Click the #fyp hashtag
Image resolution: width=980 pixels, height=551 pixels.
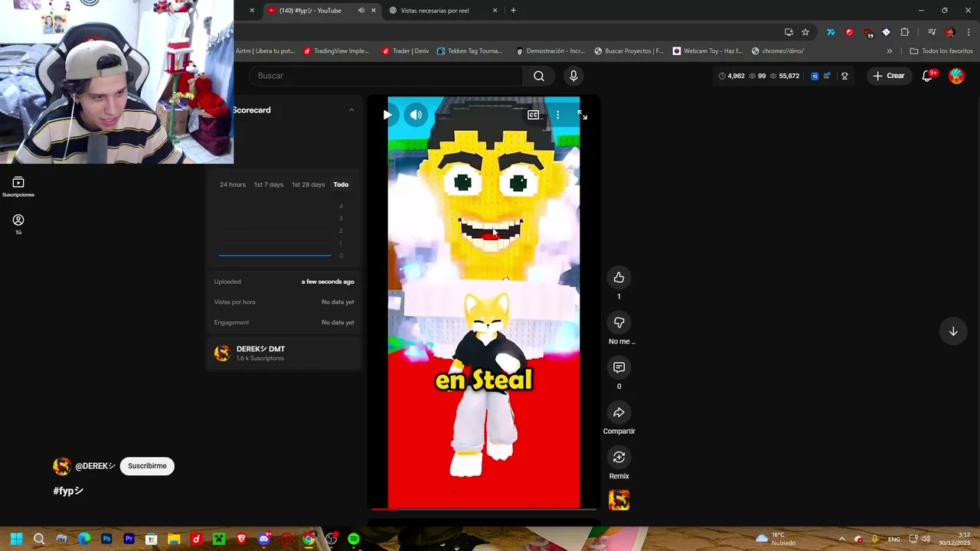pos(67,491)
